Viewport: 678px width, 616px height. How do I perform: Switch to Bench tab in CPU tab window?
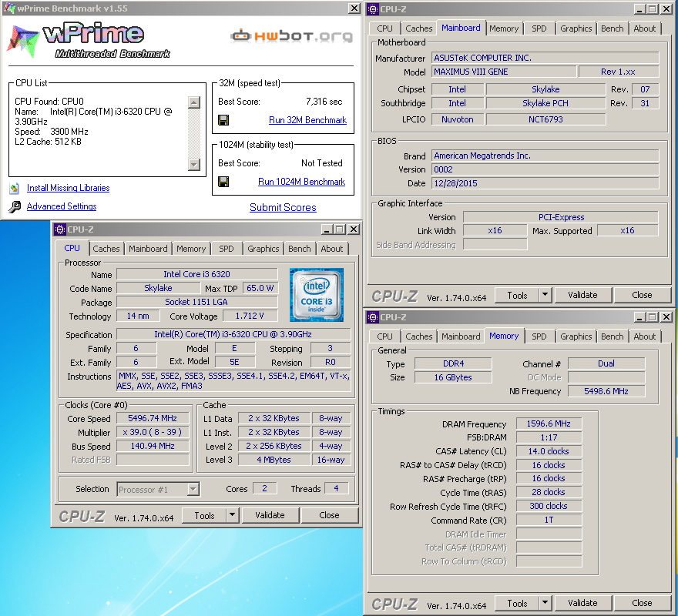[299, 249]
